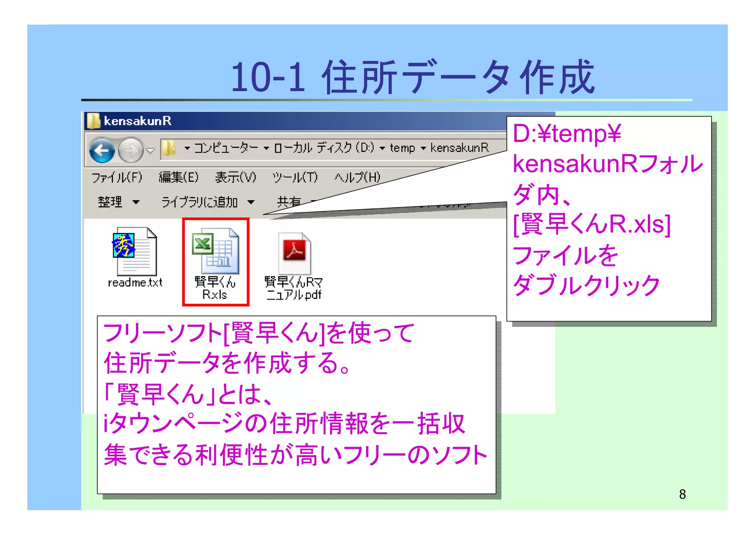Open the recent pages dropdown beside Forward

pyautogui.click(x=150, y=150)
